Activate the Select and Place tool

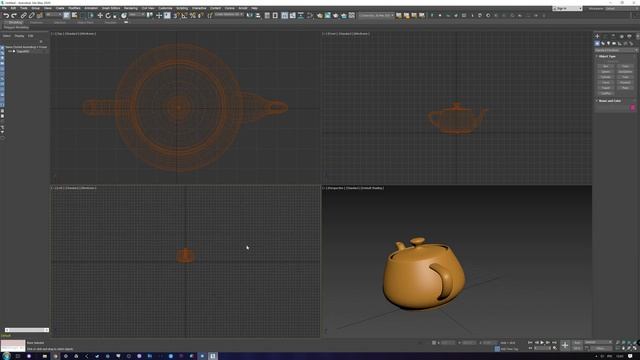coord(124,16)
